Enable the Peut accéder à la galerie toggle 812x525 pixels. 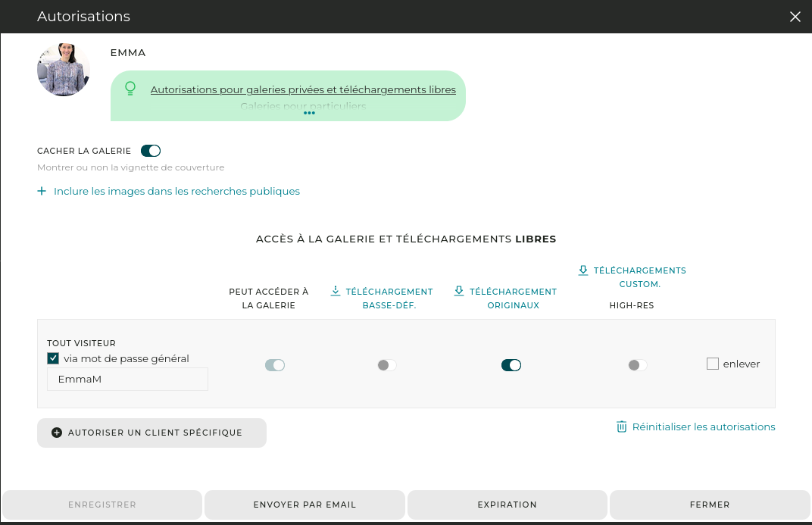pyautogui.click(x=274, y=364)
